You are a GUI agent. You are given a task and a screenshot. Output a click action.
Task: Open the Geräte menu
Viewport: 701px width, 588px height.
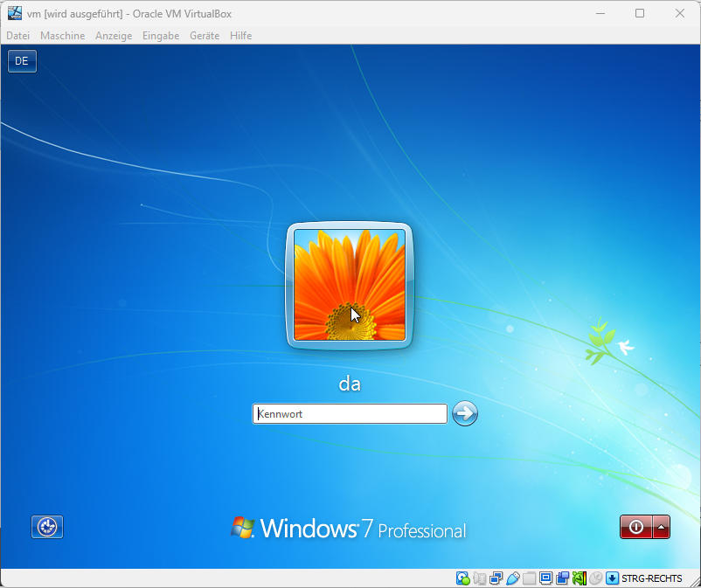205,36
